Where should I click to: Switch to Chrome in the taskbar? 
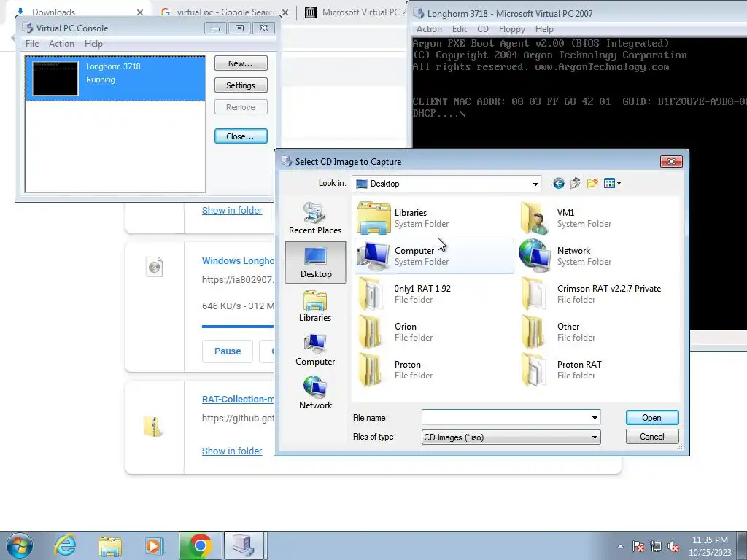point(200,545)
